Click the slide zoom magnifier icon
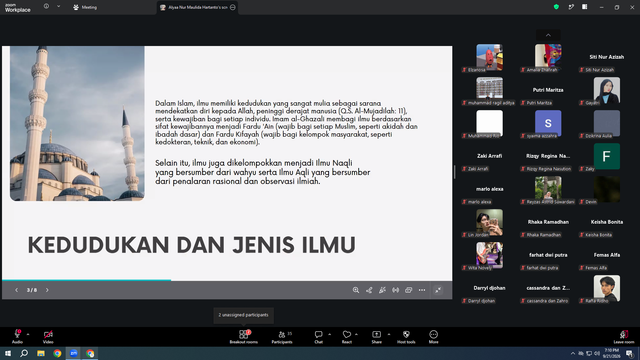640x360 pixels. coord(356,290)
